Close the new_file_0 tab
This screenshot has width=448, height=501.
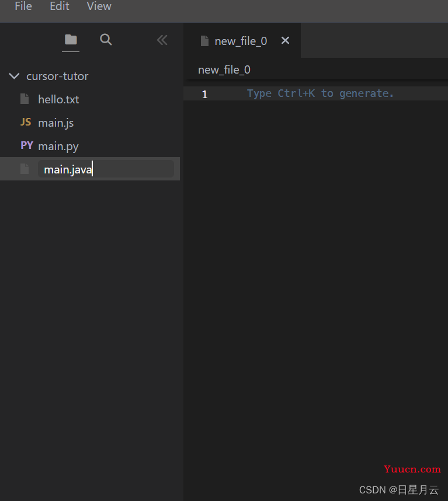285,40
